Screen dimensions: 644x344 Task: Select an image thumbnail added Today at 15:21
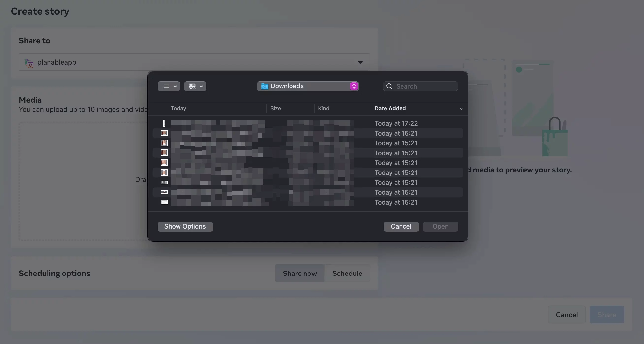(x=164, y=133)
